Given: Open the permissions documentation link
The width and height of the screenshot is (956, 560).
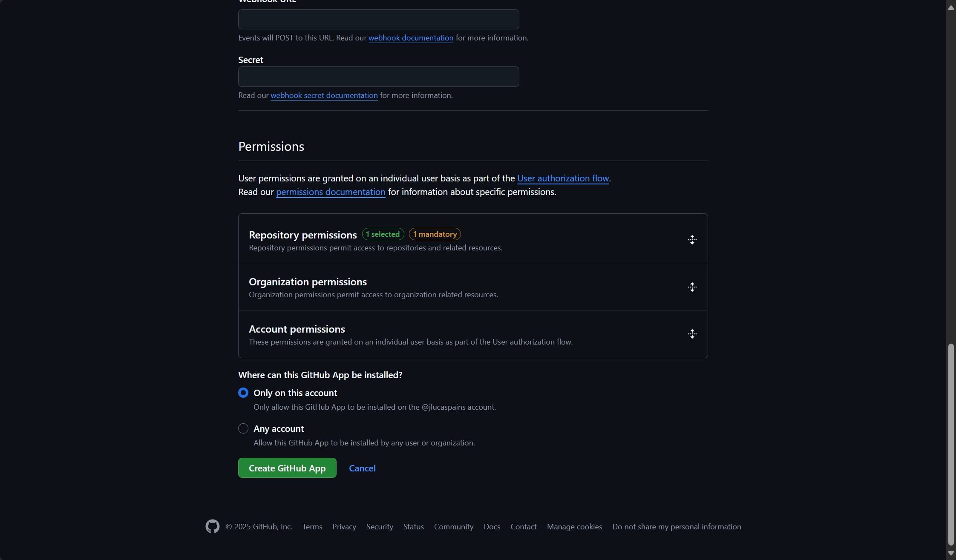Looking at the screenshot, I should pyautogui.click(x=331, y=192).
